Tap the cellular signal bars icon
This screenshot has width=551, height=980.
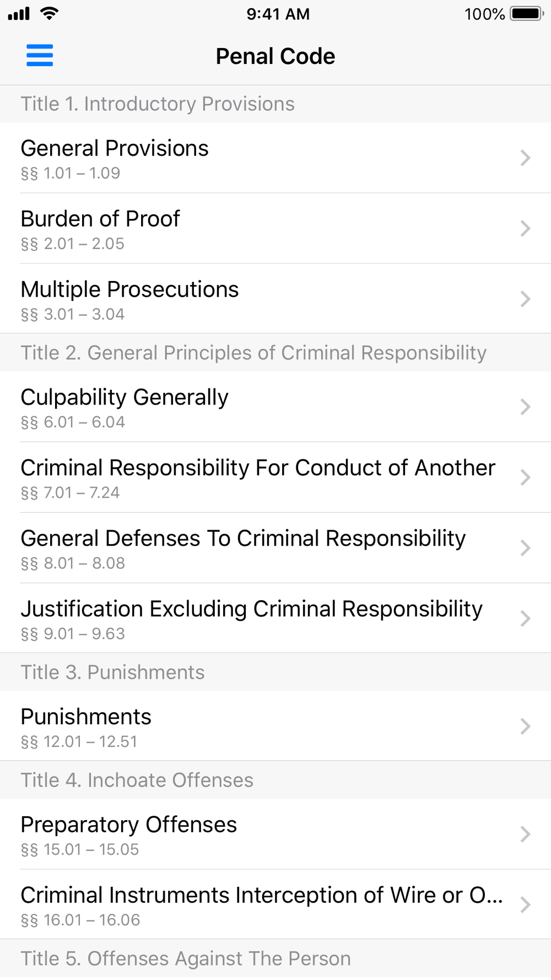pos(19,14)
